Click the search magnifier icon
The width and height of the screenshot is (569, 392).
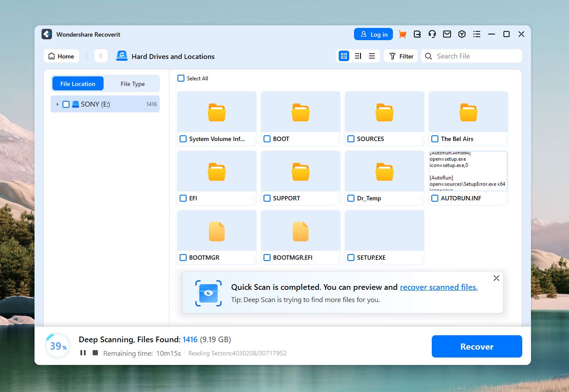coord(429,56)
